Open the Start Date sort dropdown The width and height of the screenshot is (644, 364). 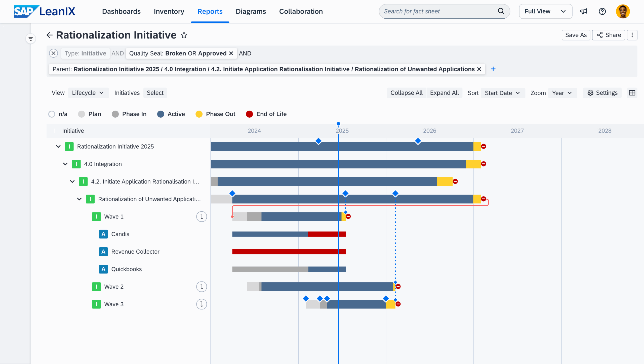coord(503,93)
